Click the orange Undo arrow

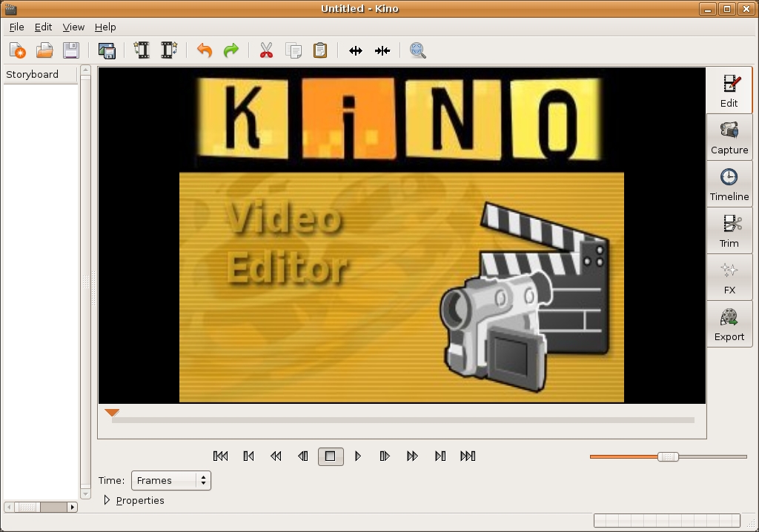click(x=205, y=50)
